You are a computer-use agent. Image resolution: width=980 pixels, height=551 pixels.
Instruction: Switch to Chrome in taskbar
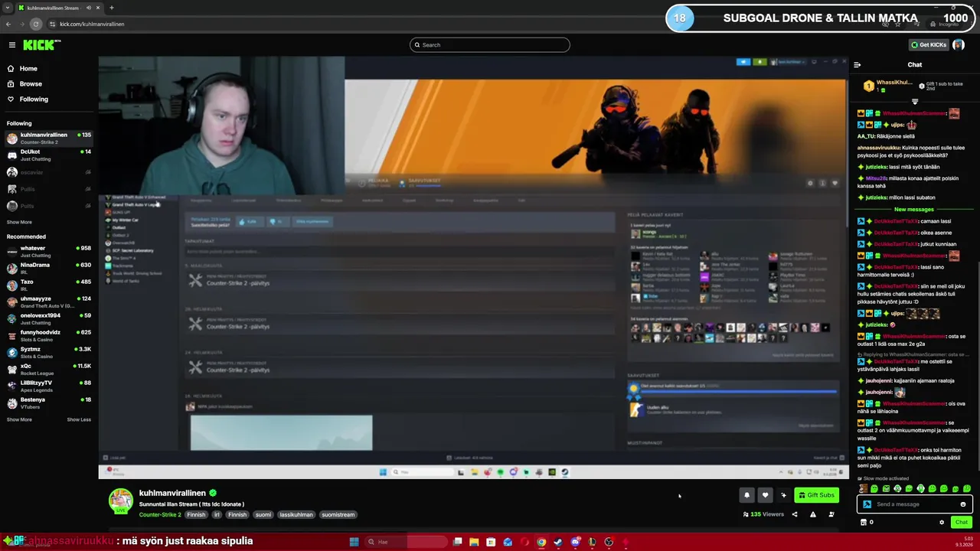pos(541,542)
